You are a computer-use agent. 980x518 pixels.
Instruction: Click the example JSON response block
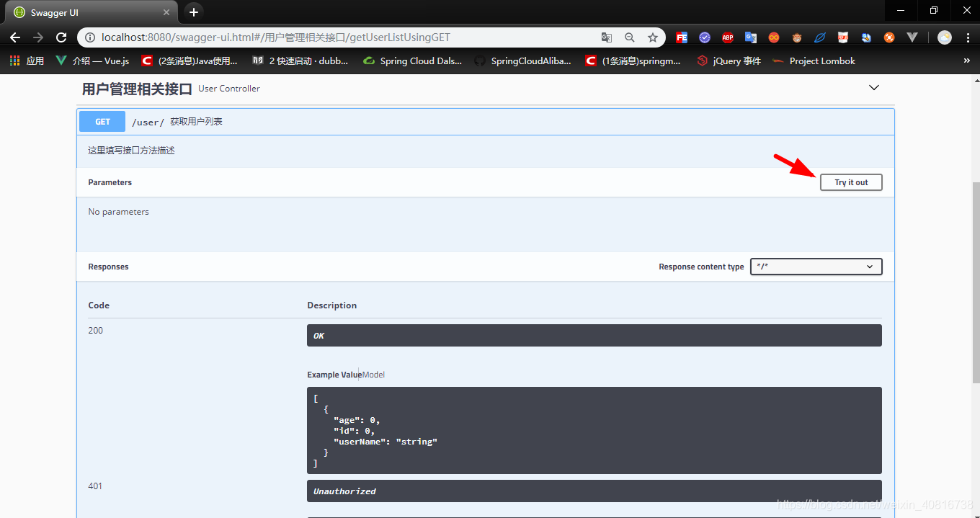(594, 430)
